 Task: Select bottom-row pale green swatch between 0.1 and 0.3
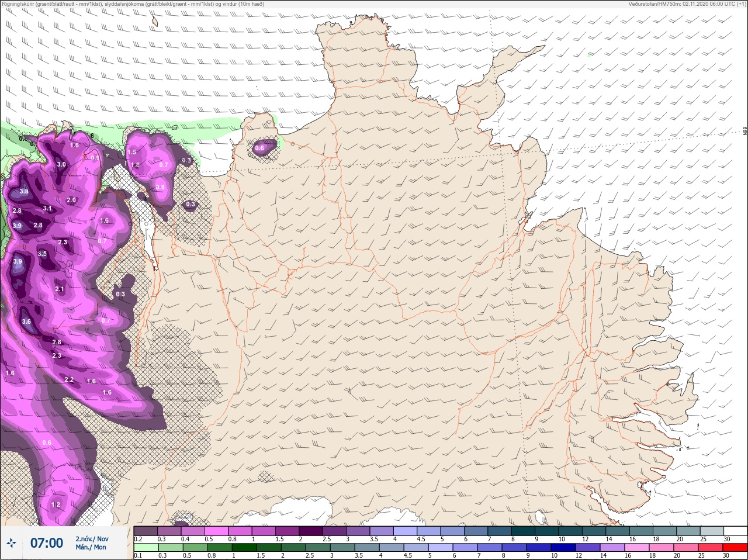point(146,548)
